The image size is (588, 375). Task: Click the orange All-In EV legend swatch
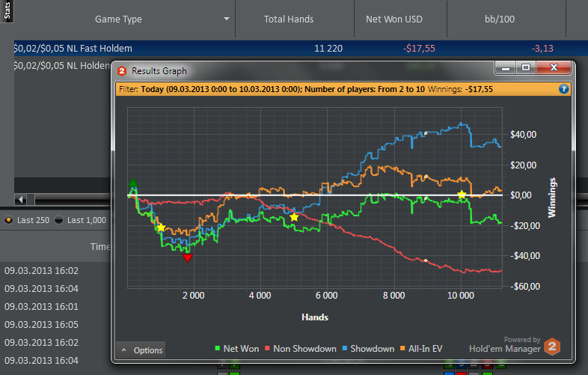[403, 349]
